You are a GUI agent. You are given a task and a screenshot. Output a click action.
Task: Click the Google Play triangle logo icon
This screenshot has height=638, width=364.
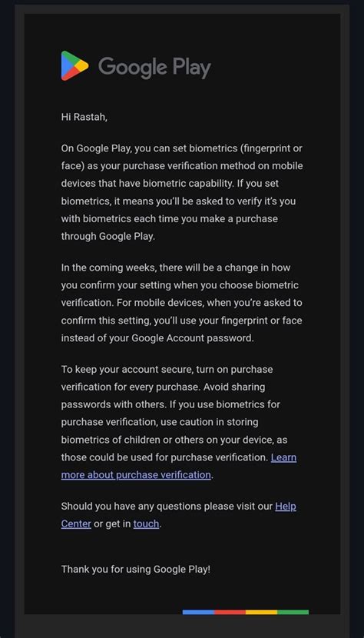coord(74,65)
